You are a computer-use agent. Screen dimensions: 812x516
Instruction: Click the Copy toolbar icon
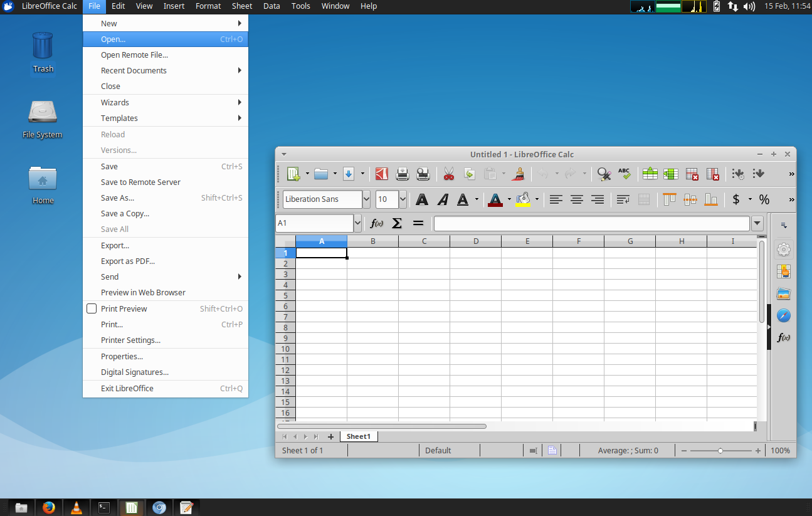(x=469, y=174)
